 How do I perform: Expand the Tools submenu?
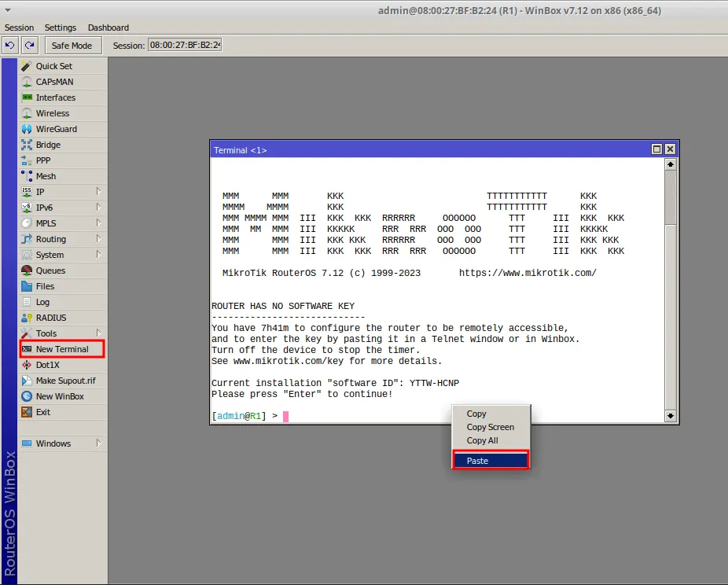coord(62,334)
